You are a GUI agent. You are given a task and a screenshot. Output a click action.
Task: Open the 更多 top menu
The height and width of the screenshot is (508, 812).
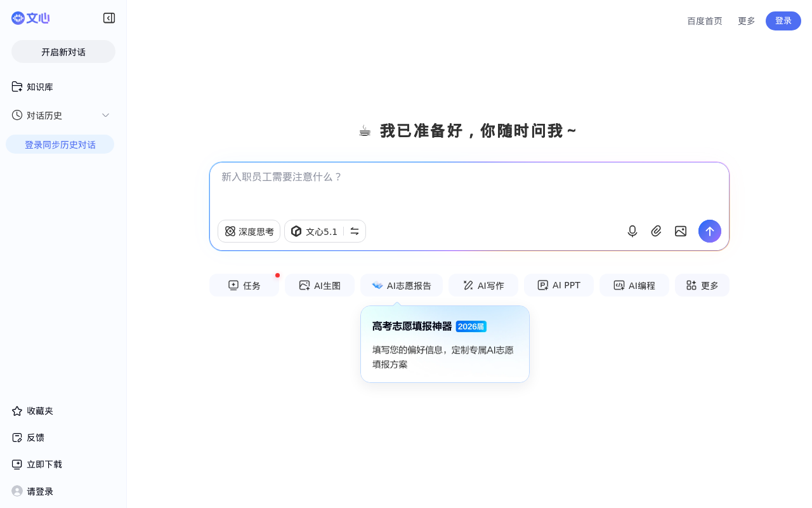point(747,21)
